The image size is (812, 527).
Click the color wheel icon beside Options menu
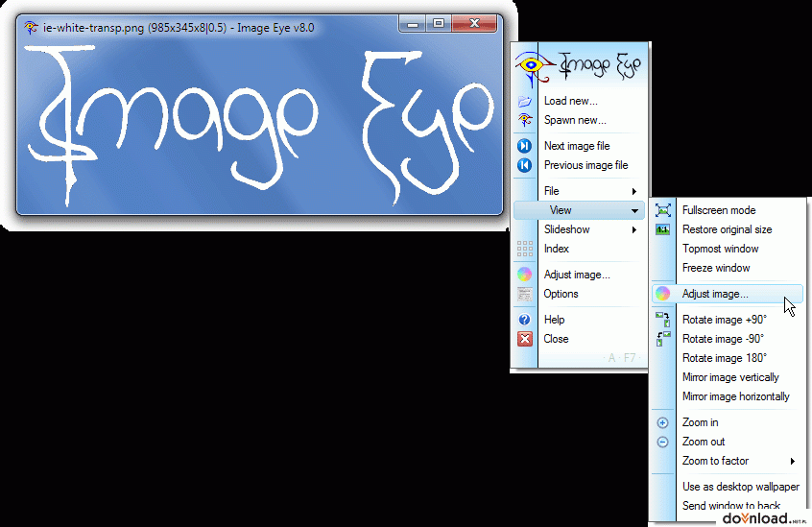pos(525,275)
